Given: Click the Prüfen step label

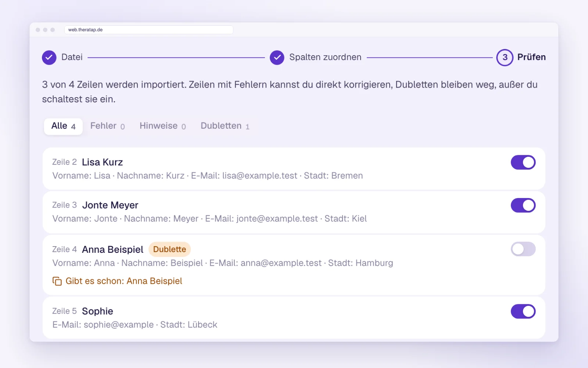Looking at the screenshot, I should coord(531,57).
